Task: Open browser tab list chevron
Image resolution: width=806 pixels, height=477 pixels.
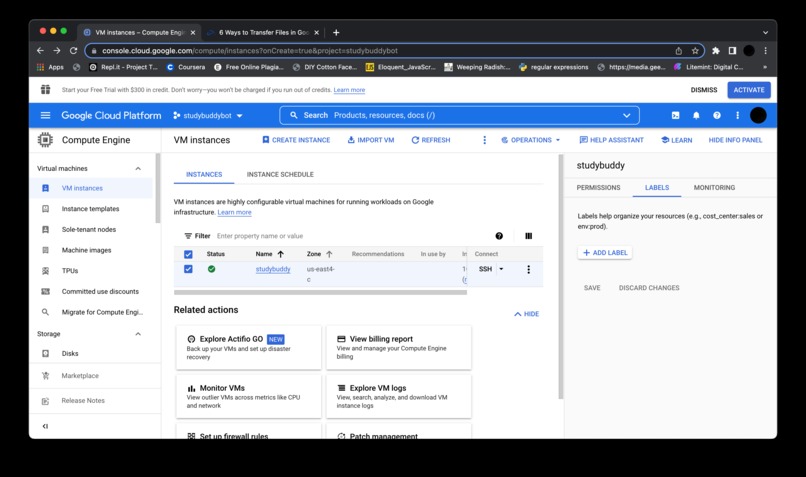Action: 765,32
